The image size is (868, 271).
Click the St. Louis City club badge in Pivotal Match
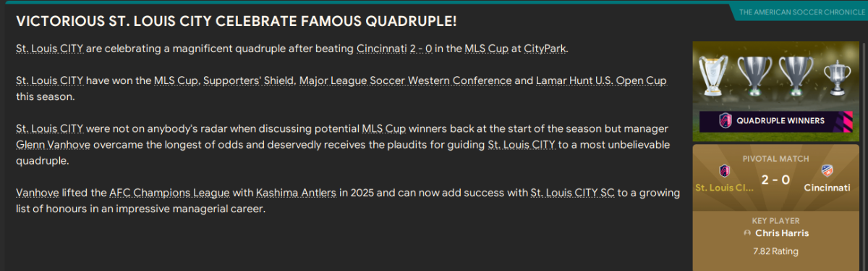point(726,171)
